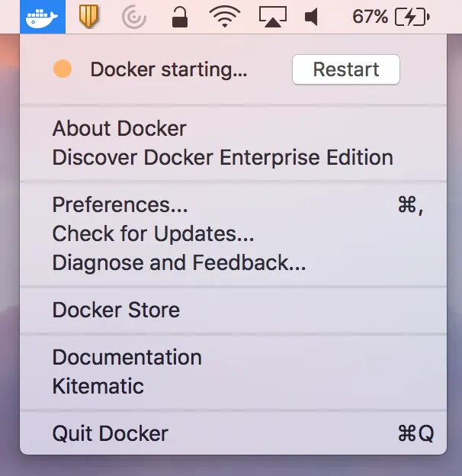The height and width of the screenshot is (476, 462).
Task: Click the volume speaker icon
Action: pyautogui.click(x=312, y=17)
